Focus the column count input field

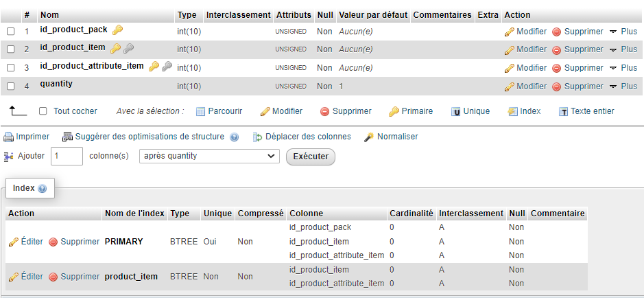click(67, 156)
